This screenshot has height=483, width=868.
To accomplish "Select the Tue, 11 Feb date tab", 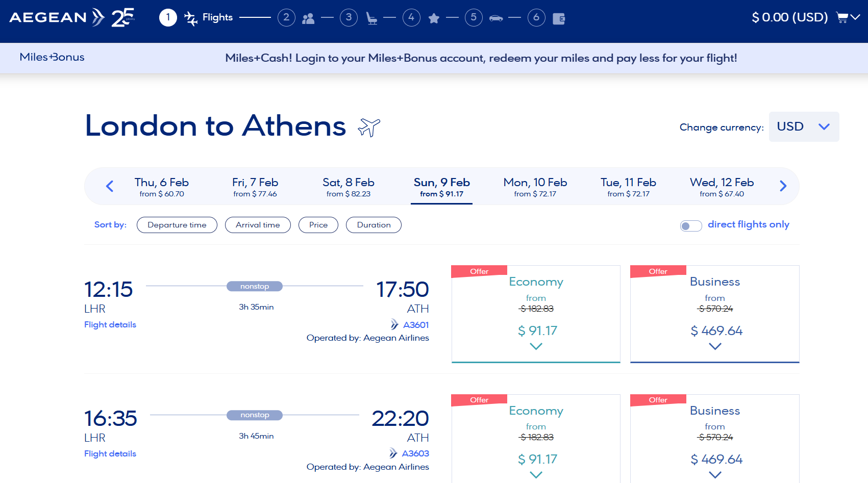I will (x=629, y=187).
